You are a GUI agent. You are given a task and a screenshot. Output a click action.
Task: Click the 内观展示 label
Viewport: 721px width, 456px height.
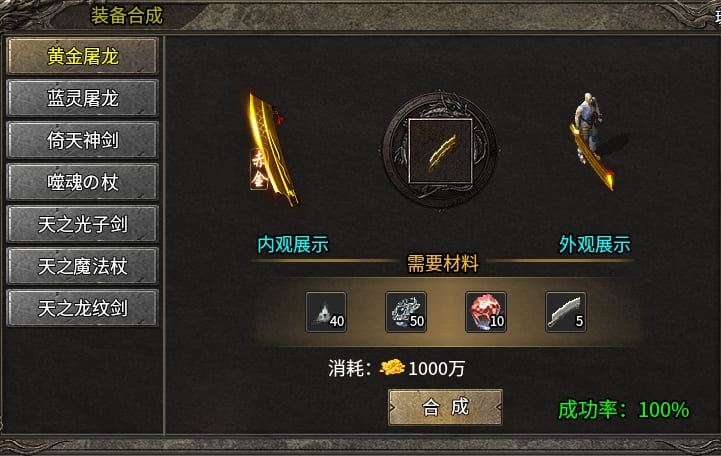[293, 245]
